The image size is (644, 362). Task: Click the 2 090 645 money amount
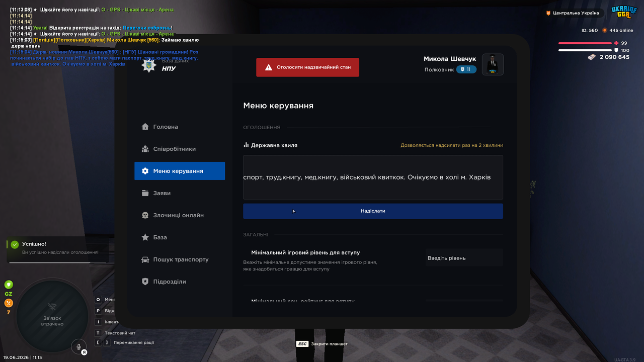[614, 57]
